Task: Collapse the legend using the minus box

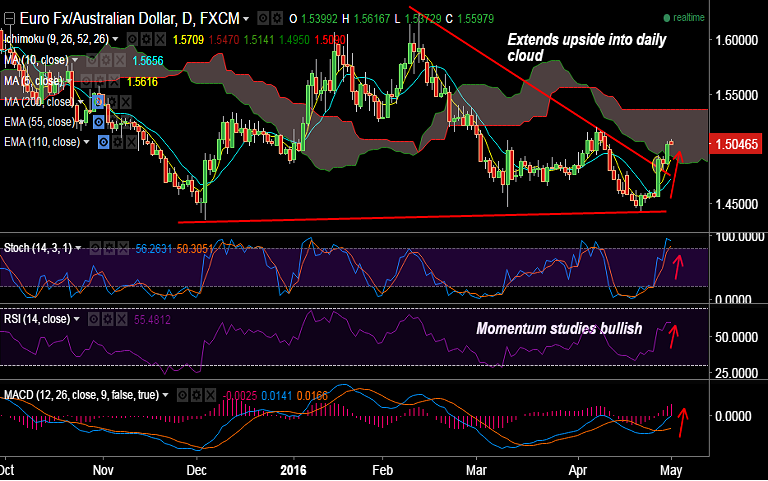Action: point(9,19)
